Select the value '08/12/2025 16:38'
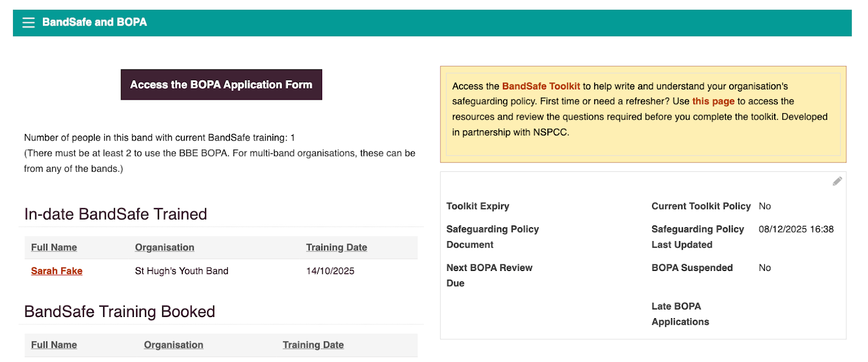This screenshot has height=362, width=868. click(x=796, y=229)
